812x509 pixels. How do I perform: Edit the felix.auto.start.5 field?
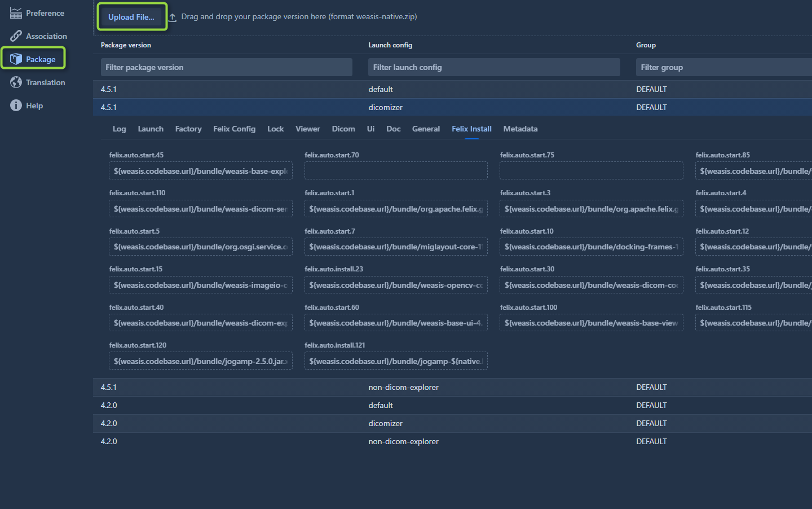click(201, 247)
